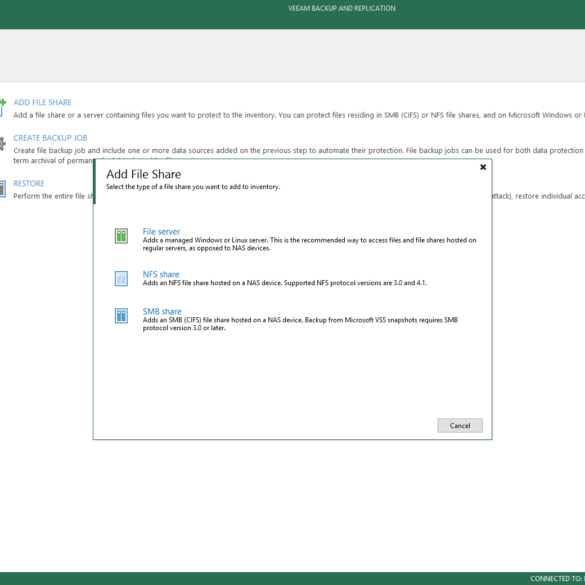Click 'Select the type of a file share' text

(193, 187)
